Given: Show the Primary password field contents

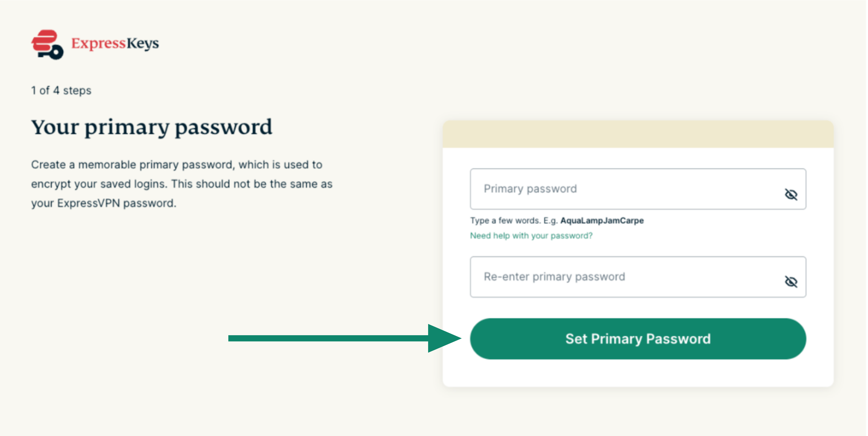Looking at the screenshot, I should [791, 194].
